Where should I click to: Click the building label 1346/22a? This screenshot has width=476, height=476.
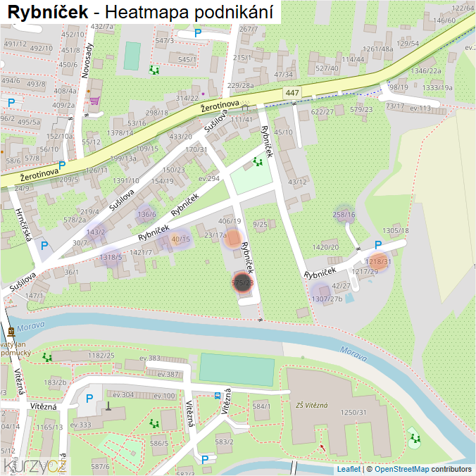(426, 70)
